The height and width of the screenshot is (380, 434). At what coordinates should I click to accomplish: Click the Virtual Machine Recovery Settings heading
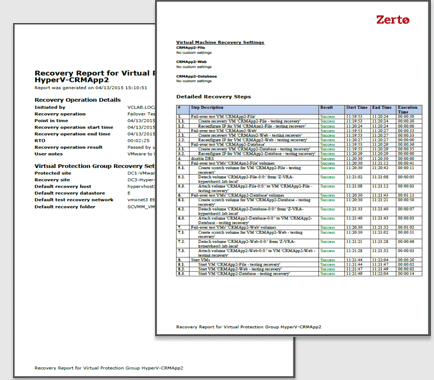[220, 42]
